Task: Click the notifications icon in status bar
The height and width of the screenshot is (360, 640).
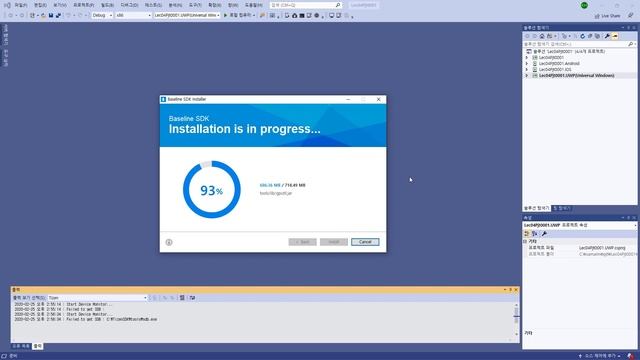Action: (x=631, y=356)
